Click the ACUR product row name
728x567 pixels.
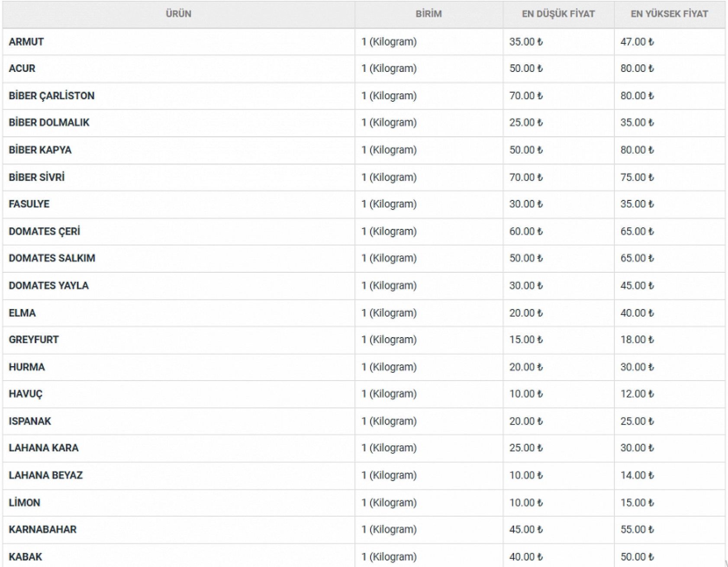(x=22, y=68)
